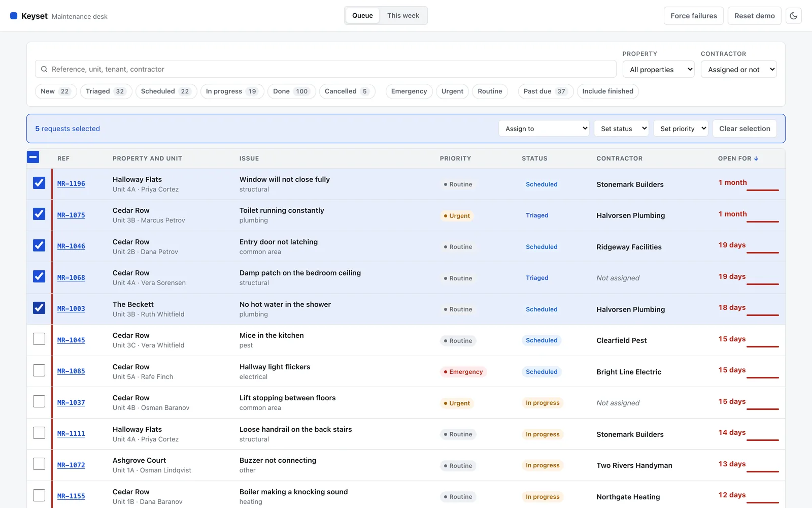
Task: Filter by Urgent priority chip
Action: [x=452, y=91]
